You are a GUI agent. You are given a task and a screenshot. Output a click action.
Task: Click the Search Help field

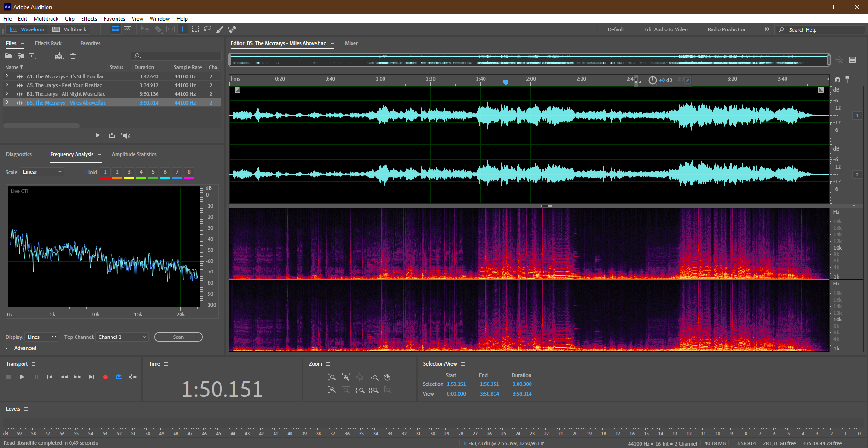[821, 29]
